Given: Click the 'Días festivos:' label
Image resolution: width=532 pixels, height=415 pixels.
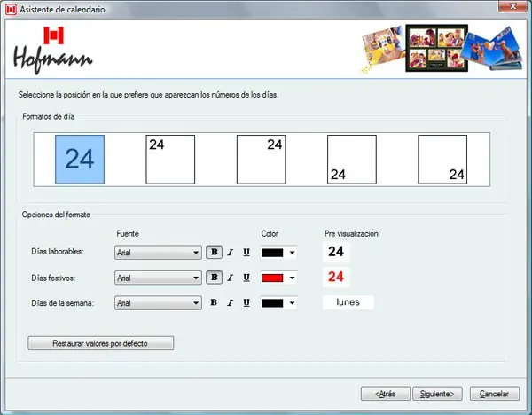Looking at the screenshot, I should click(x=53, y=278).
